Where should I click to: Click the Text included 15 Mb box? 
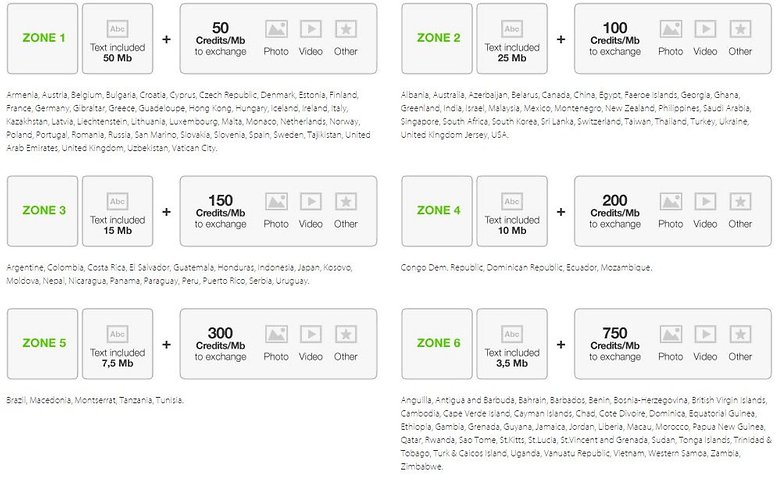click(x=118, y=211)
